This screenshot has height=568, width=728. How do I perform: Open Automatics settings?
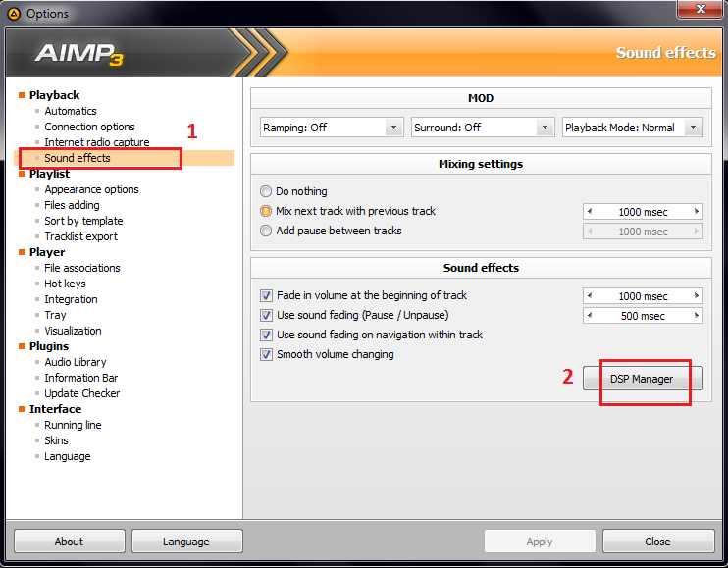71,111
